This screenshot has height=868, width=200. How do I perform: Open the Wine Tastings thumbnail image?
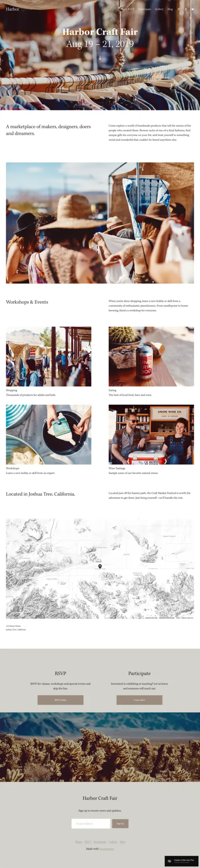(151, 434)
